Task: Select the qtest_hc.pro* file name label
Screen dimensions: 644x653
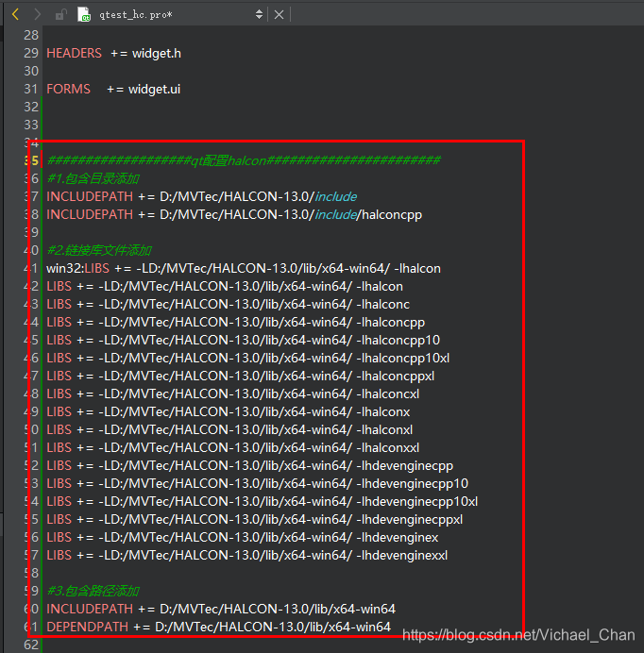Action: pyautogui.click(x=135, y=15)
